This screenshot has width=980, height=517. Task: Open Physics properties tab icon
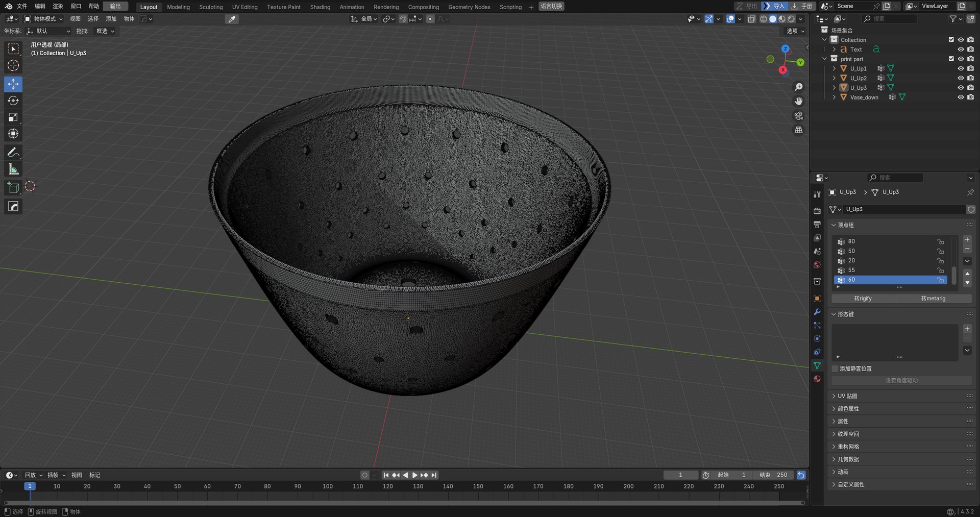point(817,338)
